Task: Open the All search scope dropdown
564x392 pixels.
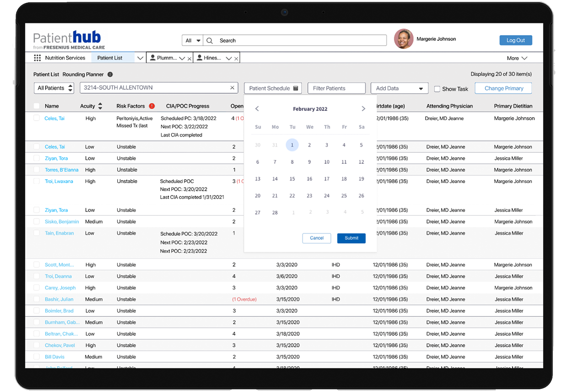Action: (x=193, y=41)
